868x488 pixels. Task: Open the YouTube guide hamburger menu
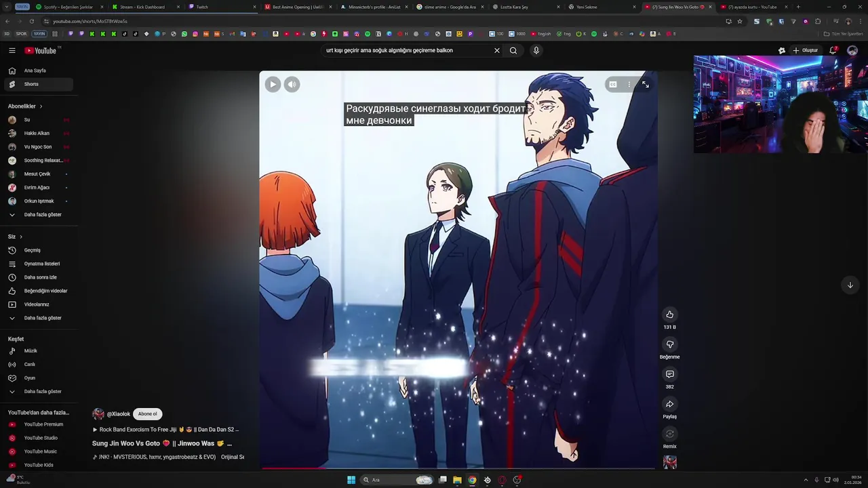(12, 50)
